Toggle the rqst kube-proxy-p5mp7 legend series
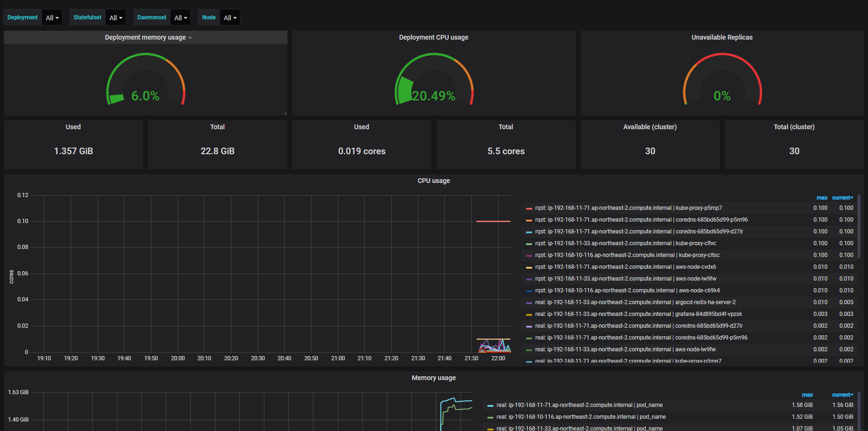Screen dimensions: 868x431 [628, 208]
